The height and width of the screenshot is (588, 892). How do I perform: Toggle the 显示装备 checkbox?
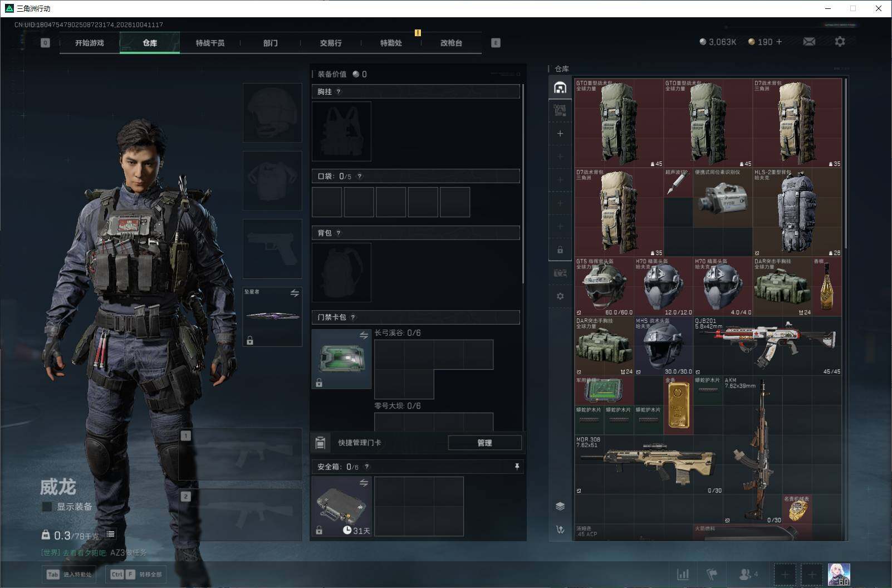pyautogui.click(x=47, y=507)
